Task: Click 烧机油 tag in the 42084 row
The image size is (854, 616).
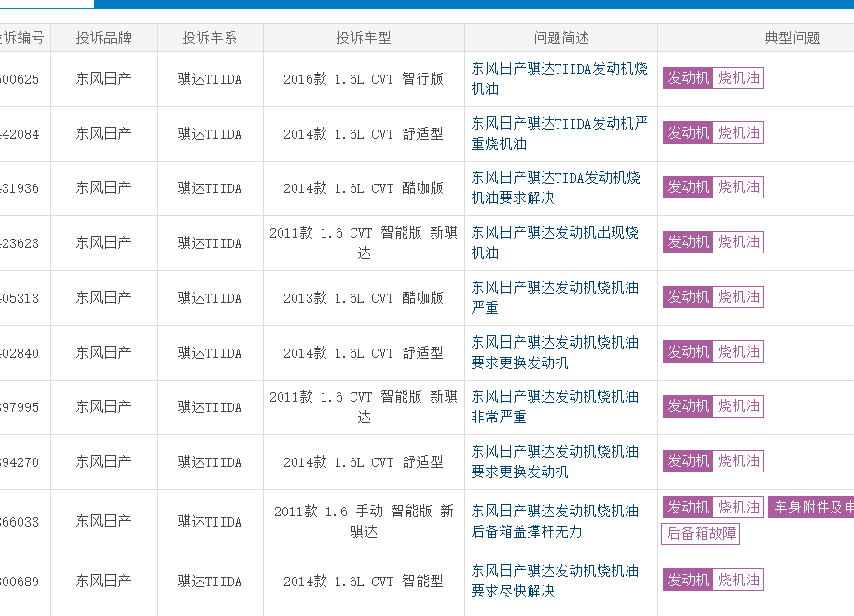Action: tap(738, 132)
